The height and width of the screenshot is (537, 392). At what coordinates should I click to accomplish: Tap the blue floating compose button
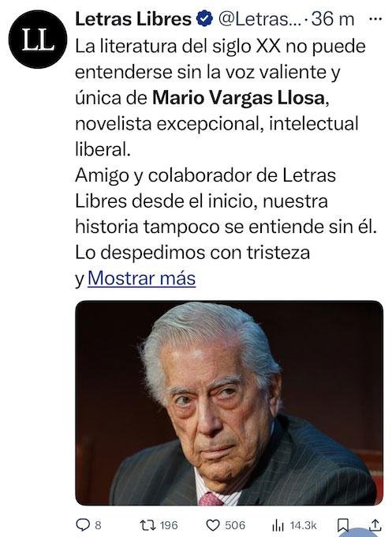[360, 533]
